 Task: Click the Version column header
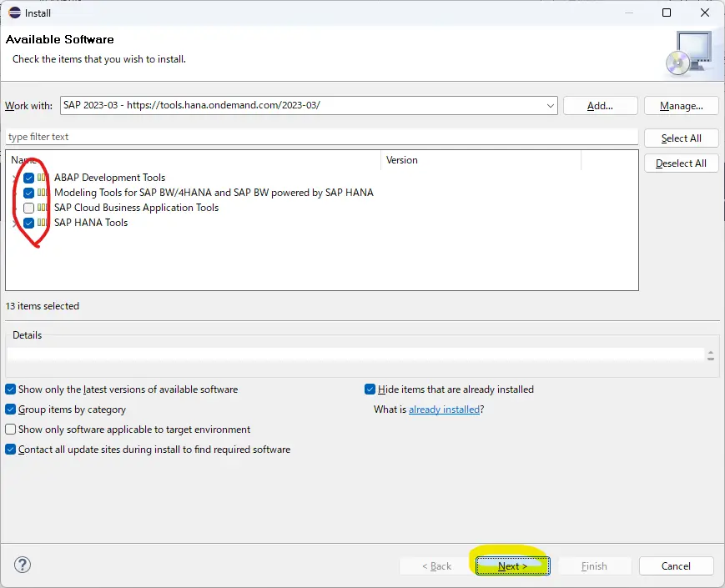coord(481,160)
